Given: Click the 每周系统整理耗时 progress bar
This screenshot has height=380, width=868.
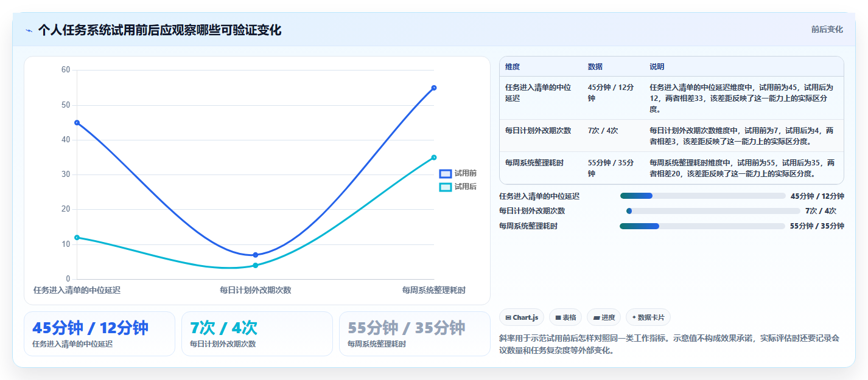Looking at the screenshot, I should (702, 226).
